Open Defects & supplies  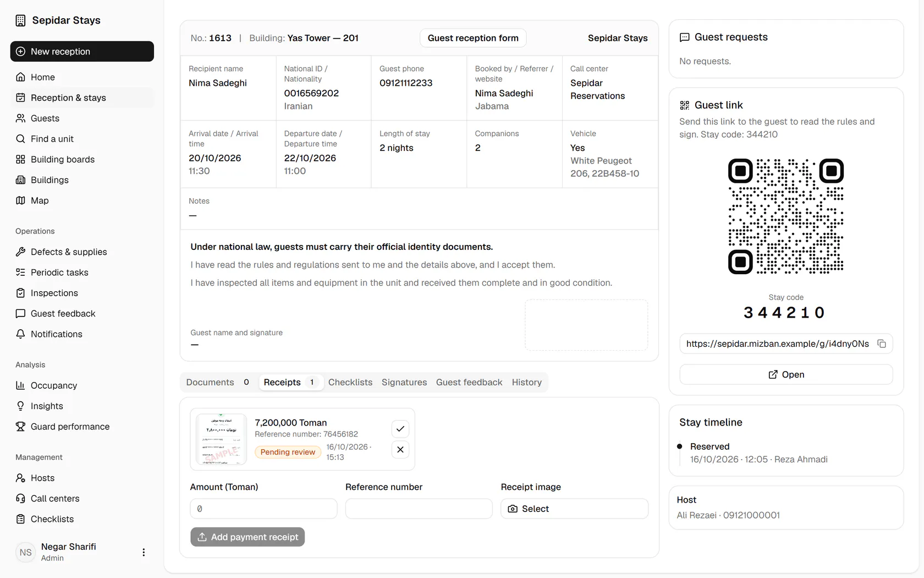[82, 252]
